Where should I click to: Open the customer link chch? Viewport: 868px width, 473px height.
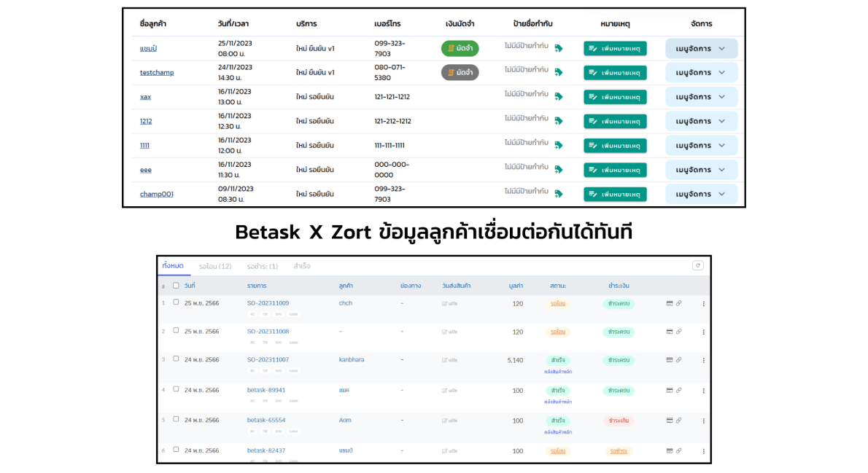(x=345, y=302)
